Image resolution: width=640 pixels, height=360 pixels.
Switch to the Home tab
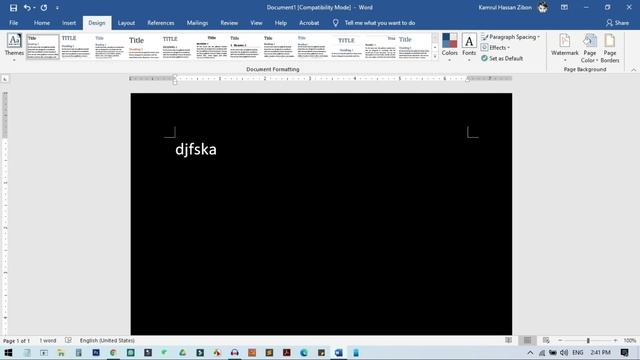pos(42,23)
